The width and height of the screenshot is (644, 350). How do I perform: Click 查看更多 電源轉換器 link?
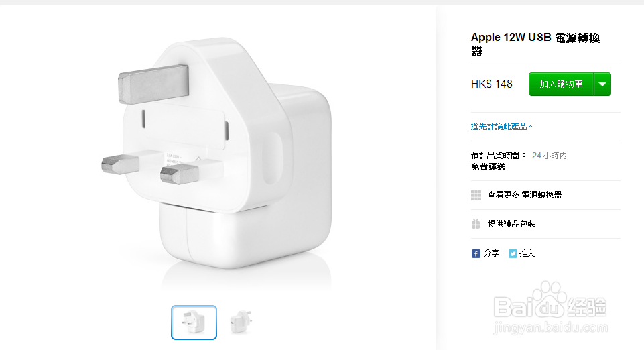tap(525, 195)
